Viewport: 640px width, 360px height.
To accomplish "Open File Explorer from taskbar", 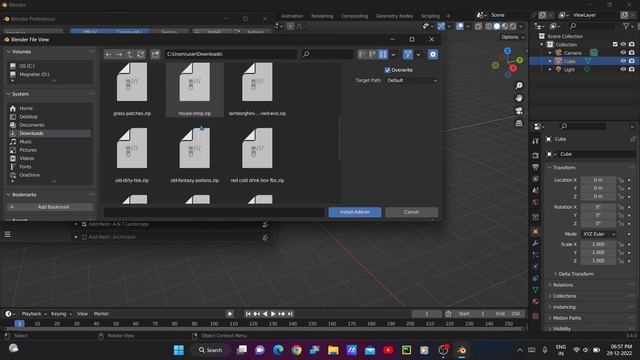I will tap(333, 350).
